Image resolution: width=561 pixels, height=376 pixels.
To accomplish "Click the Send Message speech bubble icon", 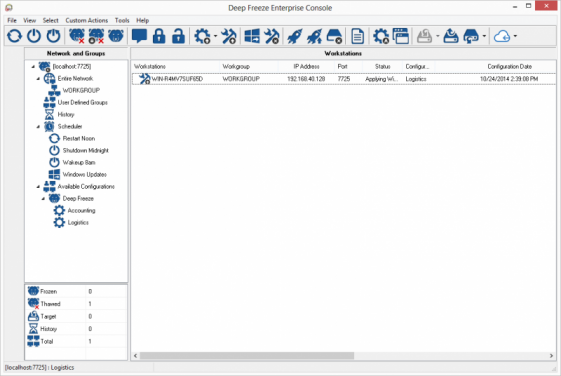I will (x=139, y=36).
